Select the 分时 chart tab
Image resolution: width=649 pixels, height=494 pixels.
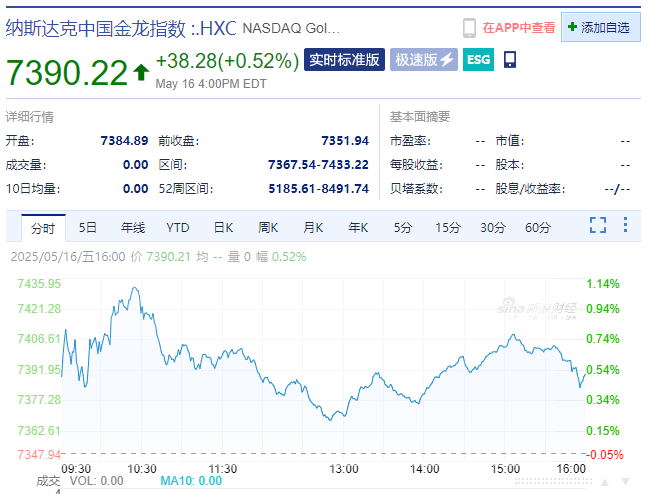pyautogui.click(x=43, y=228)
